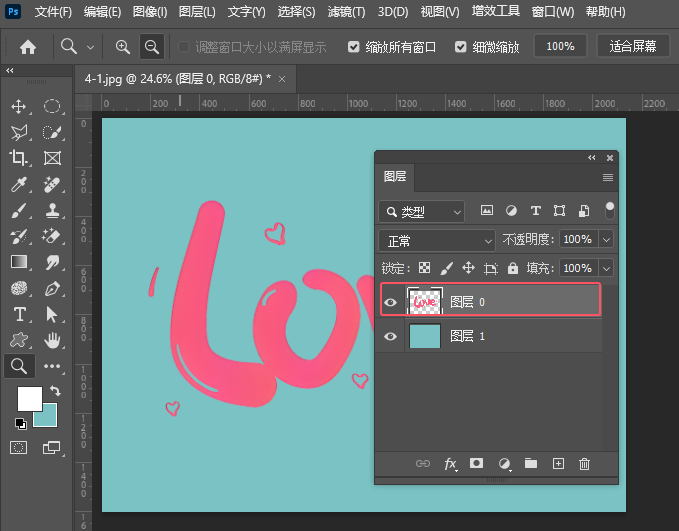Click the 图层 0 layer thumbnail
679x531 pixels.
[x=425, y=301]
